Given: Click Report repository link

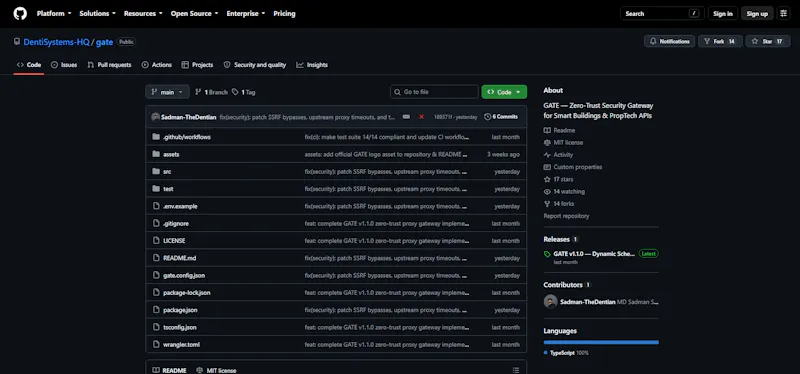Looking at the screenshot, I should point(566,216).
